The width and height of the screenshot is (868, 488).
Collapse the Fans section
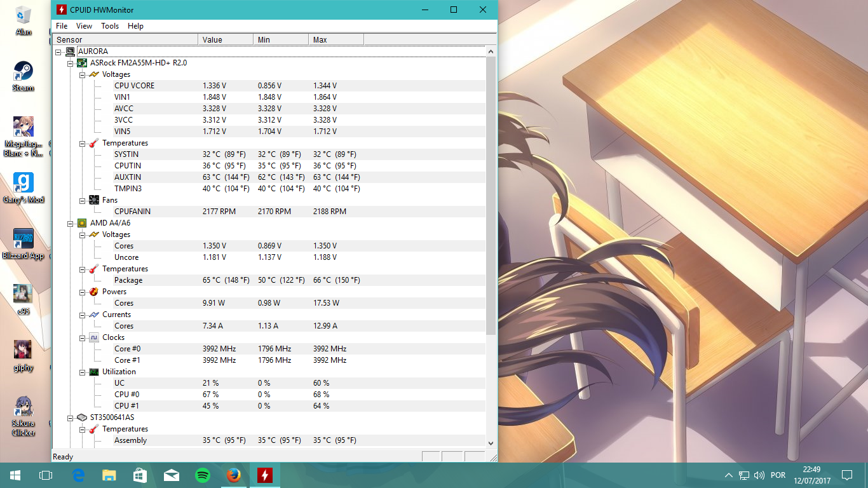[83, 200]
